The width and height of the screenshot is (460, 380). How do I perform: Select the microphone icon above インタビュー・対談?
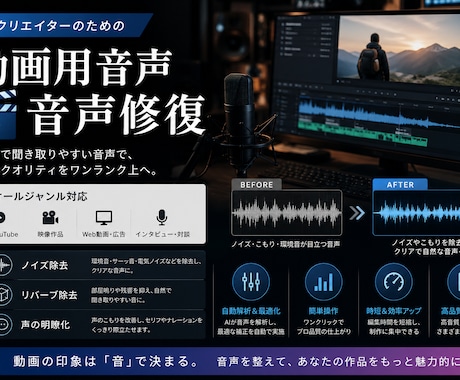(162, 217)
